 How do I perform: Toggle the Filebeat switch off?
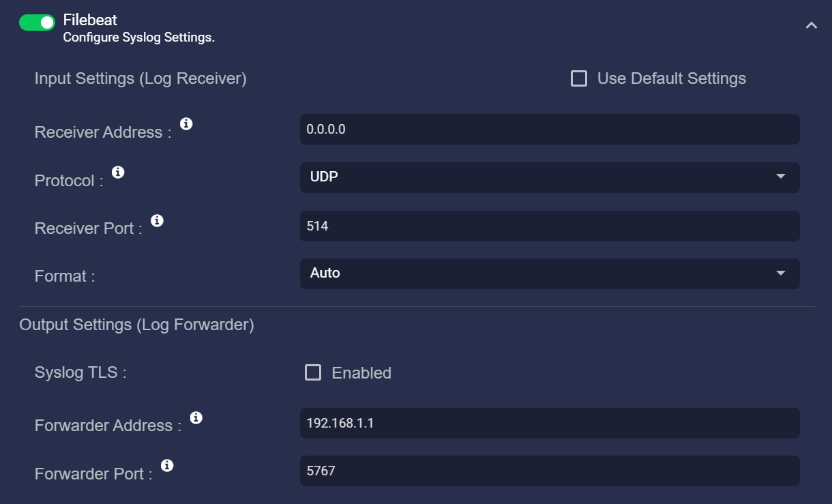click(x=37, y=23)
